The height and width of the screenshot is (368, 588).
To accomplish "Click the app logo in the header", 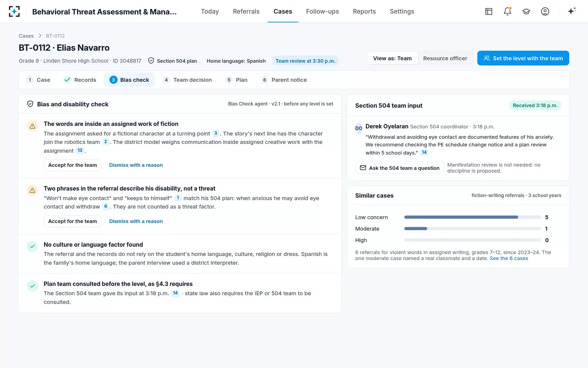I will click(x=14, y=11).
